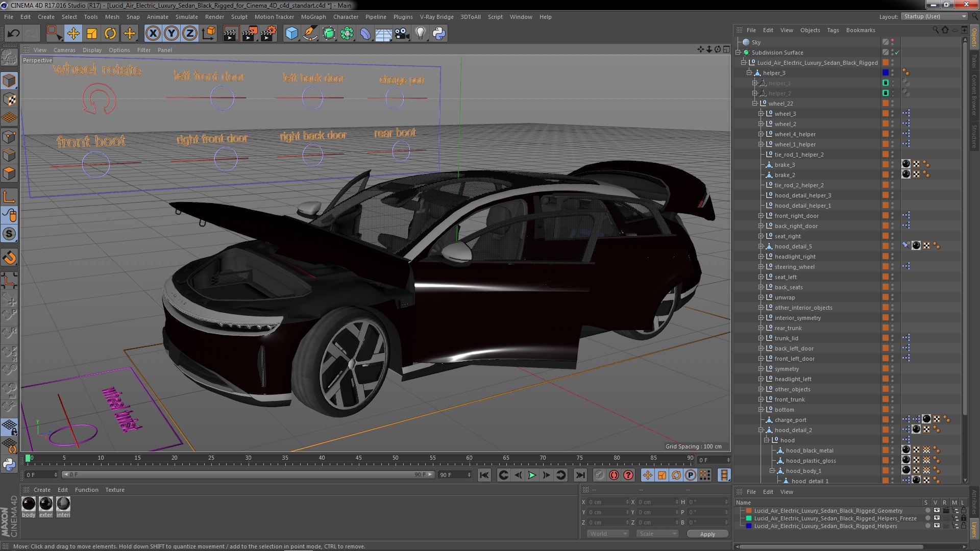Toggle Sky object visibility dots
Viewport: 980px width, 551px height.
pos(893,42)
